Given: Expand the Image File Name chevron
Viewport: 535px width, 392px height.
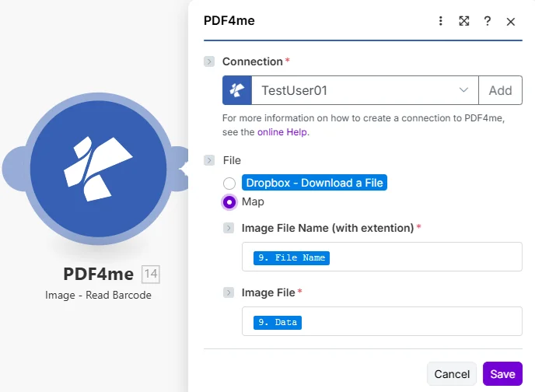Looking at the screenshot, I should [229, 228].
